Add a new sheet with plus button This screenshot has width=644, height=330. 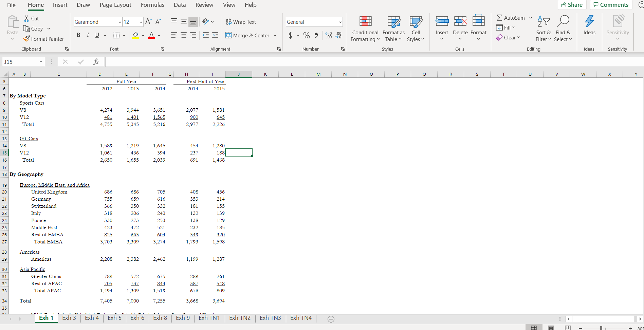tap(331, 319)
